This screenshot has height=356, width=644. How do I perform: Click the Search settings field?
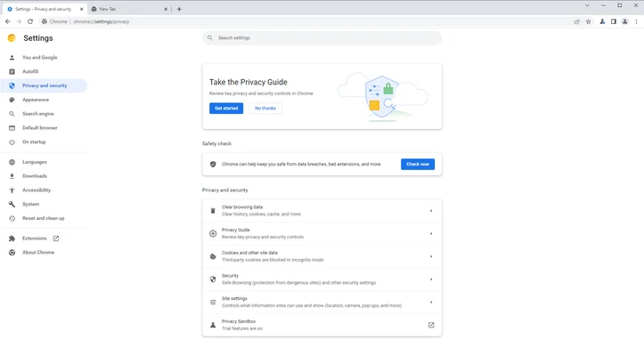322,37
